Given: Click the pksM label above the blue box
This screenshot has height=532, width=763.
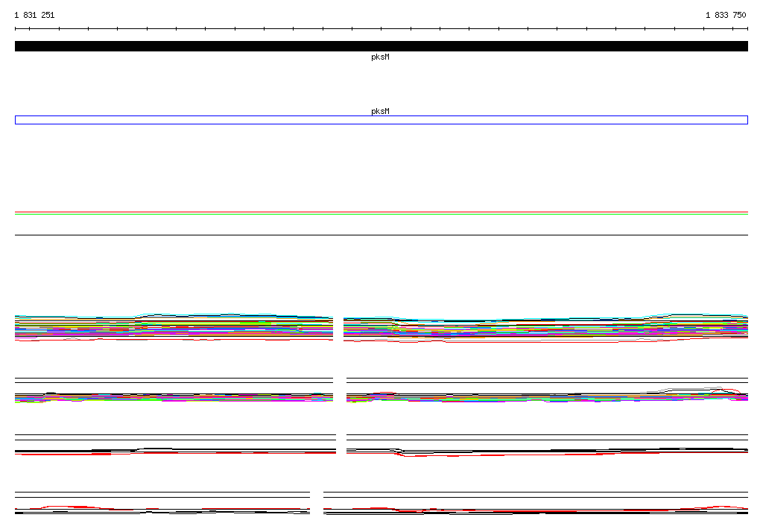Looking at the screenshot, I should click(x=380, y=112).
